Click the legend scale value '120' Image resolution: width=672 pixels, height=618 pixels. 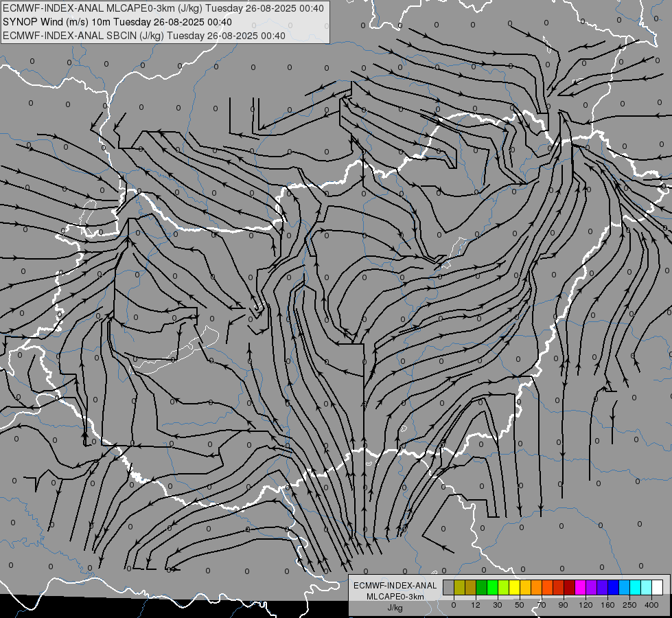click(x=586, y=605)
